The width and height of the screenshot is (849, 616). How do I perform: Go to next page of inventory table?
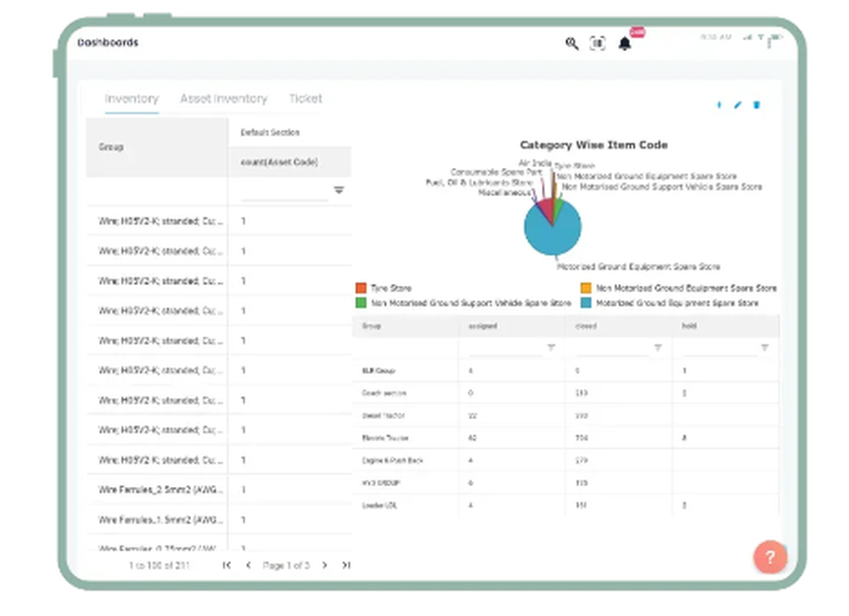point(324,565)
